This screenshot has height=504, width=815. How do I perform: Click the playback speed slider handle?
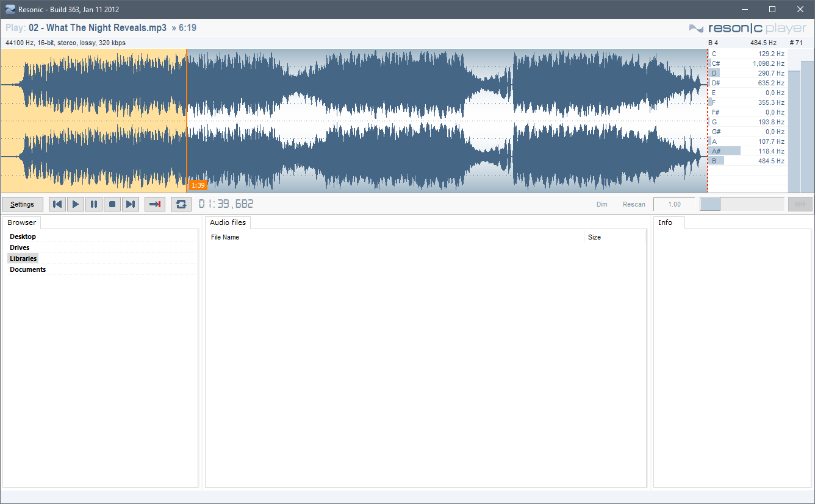coord(710,204)
